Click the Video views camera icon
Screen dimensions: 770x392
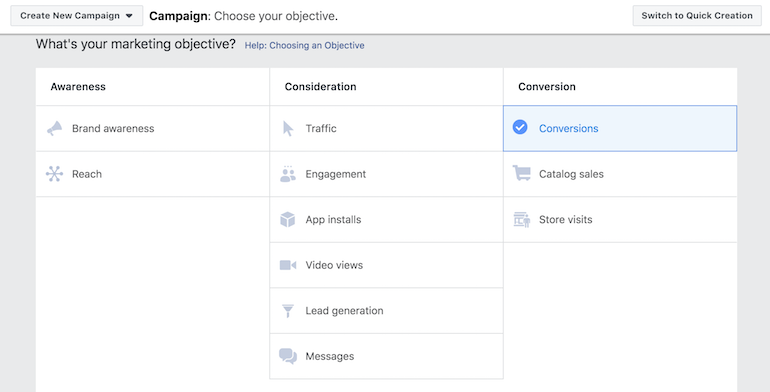pos(288,265)
